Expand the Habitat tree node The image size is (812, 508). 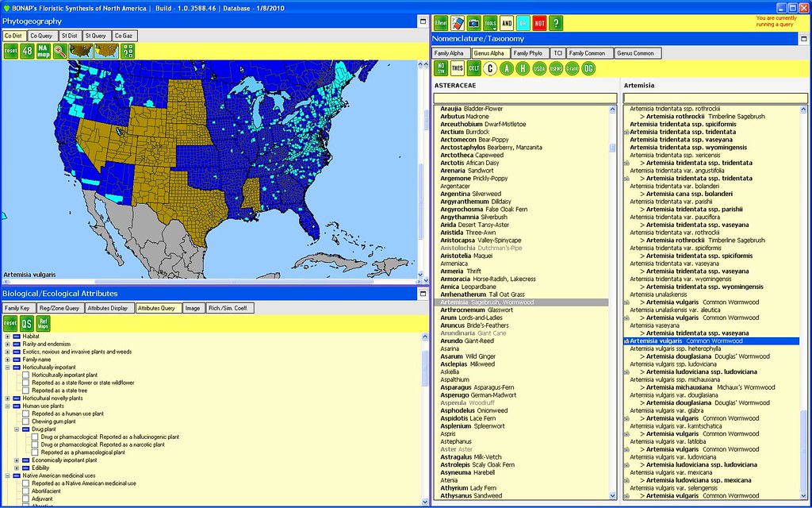pos(7,337)
